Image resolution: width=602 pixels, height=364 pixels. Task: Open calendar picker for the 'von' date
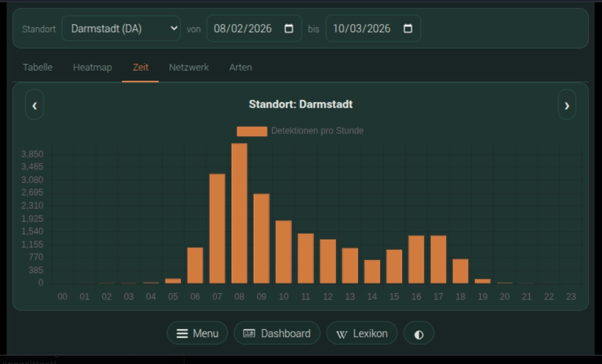pos(289,29)
